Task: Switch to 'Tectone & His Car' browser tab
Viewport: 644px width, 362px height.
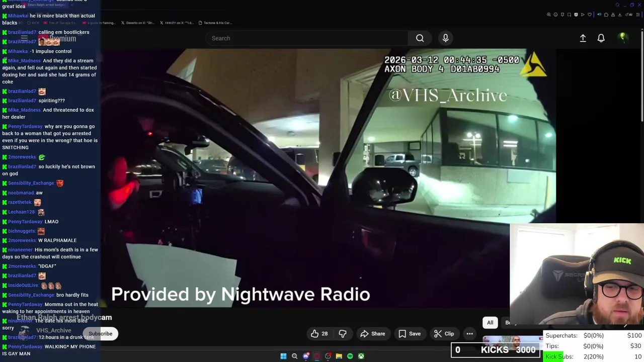Action: click(x=215, y=23)
